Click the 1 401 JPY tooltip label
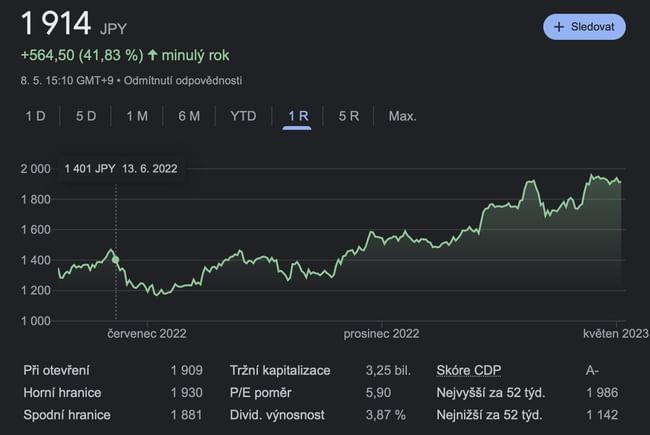The image size is (650, 435). point(120,169)
